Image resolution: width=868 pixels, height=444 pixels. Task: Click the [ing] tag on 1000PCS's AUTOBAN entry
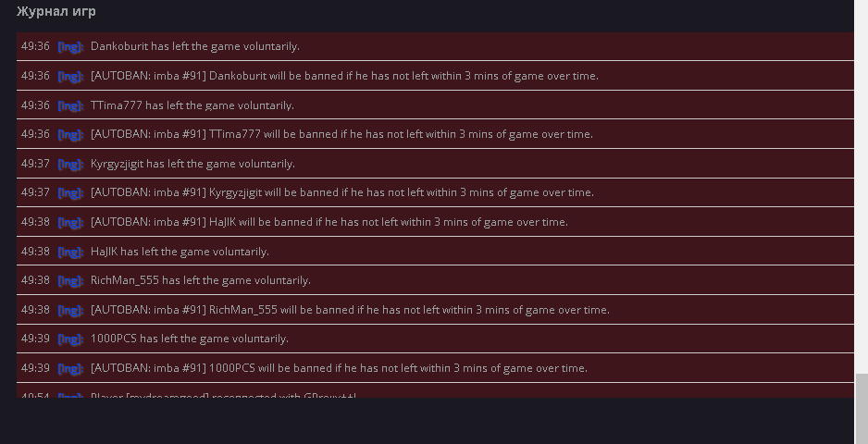coord(71,368)
